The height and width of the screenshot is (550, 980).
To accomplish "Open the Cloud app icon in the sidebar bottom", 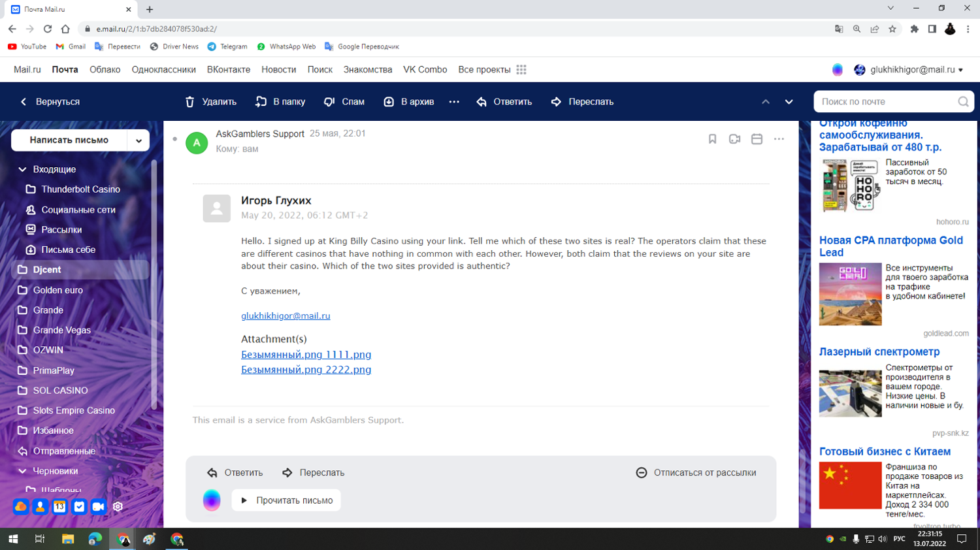I will 21,506.
